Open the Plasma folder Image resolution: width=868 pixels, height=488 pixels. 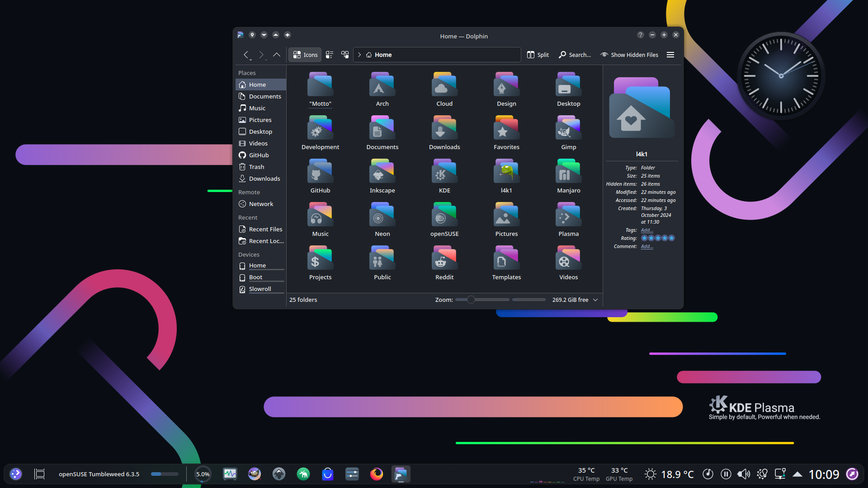[568, 220]
